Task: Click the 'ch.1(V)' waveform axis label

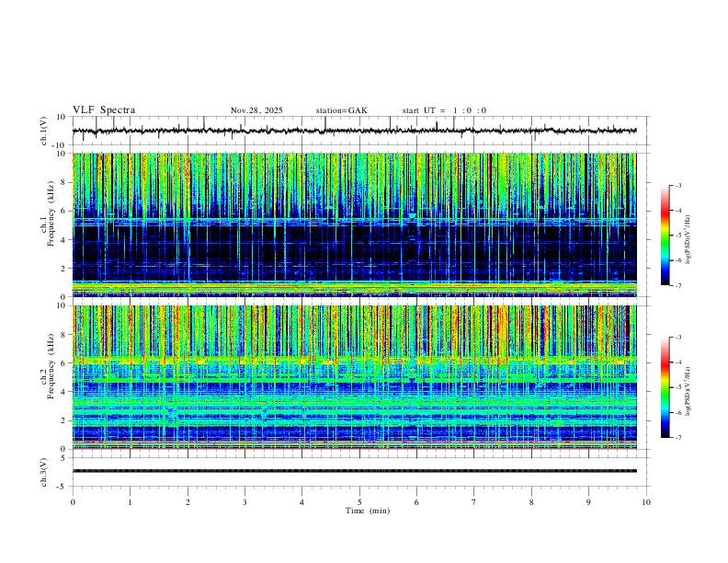Action: click(x=44, y=131)
